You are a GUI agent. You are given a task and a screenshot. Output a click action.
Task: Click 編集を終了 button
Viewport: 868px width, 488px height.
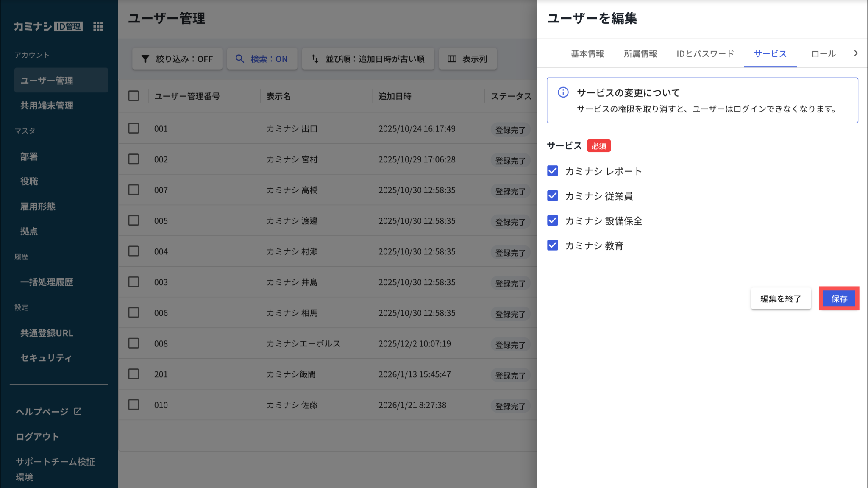pos(781,298)
